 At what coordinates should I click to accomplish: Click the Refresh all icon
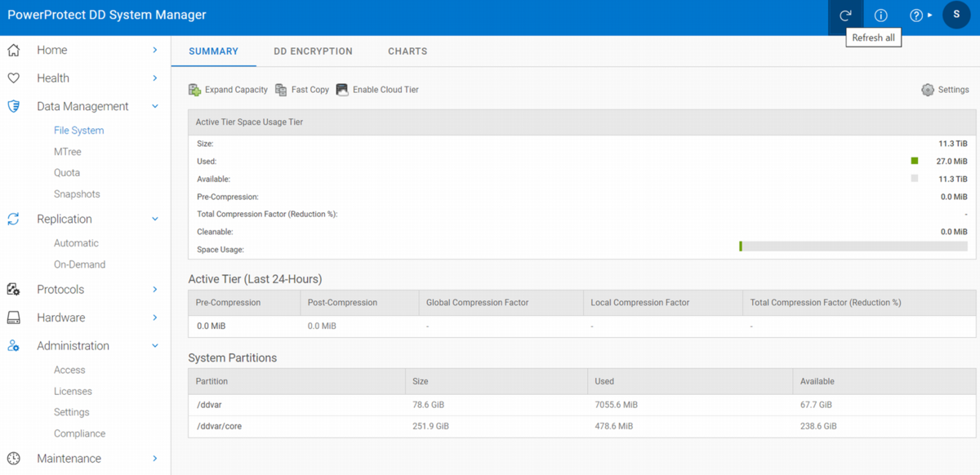point(845,16)
